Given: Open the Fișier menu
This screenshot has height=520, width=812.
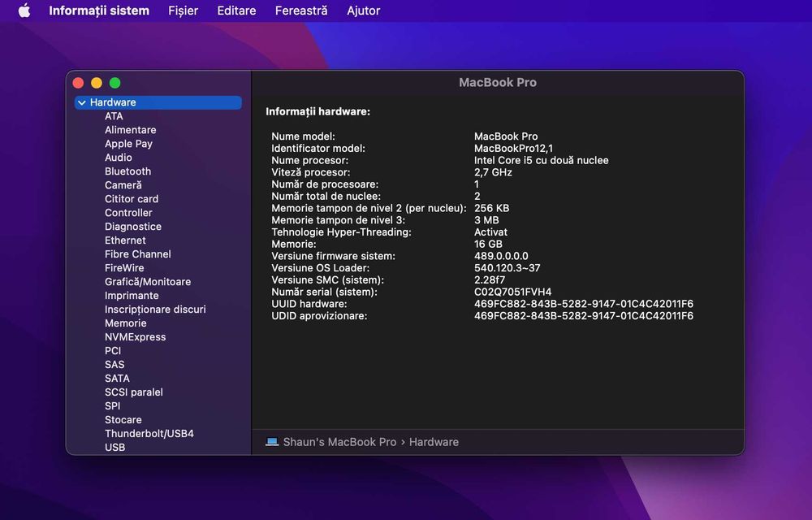Looking at the screenshot, I should [183, 11].
